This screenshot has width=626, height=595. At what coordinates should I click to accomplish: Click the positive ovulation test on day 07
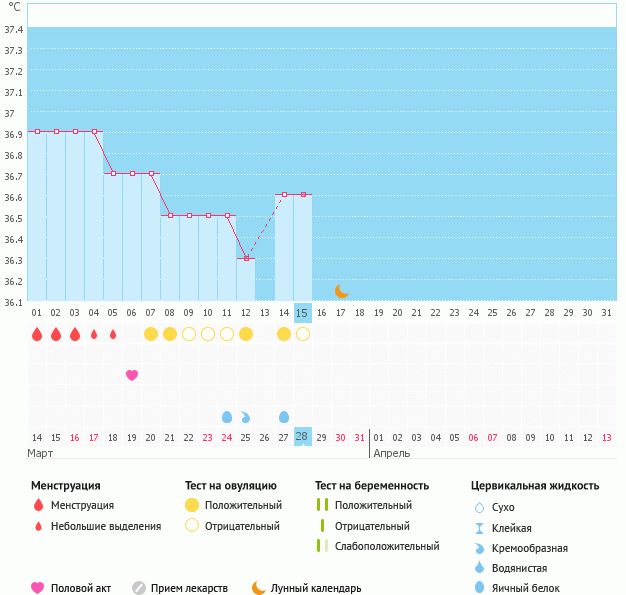[x=151, y=334]
